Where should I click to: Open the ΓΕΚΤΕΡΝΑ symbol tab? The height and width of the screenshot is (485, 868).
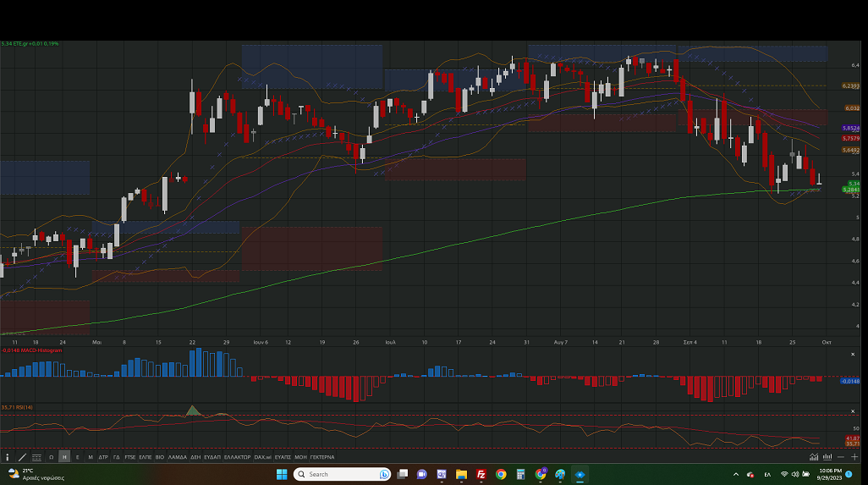[x=322, y=457]
